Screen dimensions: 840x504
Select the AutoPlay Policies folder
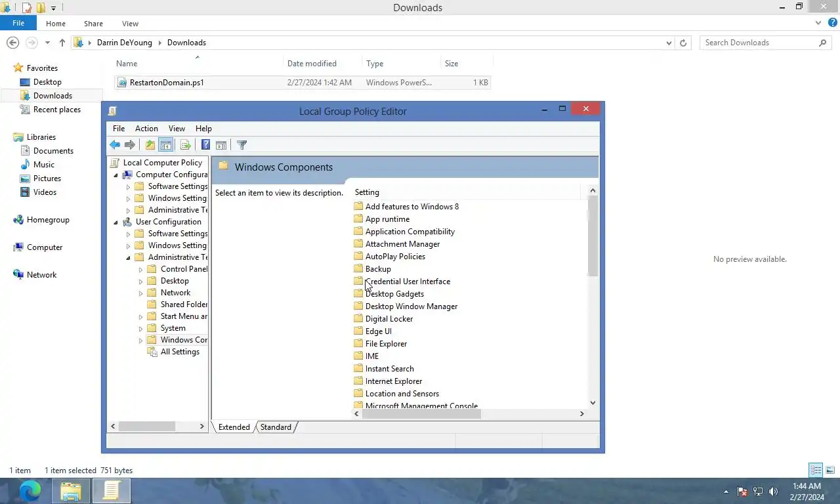point(389,257)
